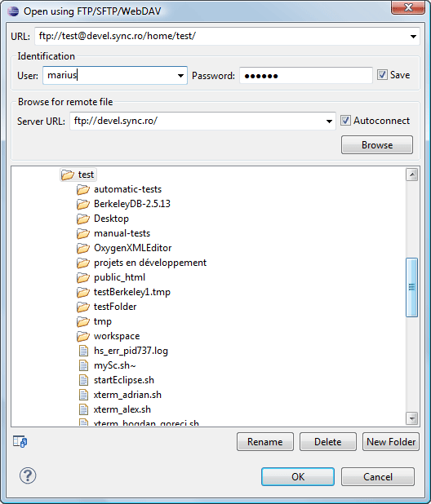The height and width of the screenshot is (504, 431).
Task: Click the OxygenXMLEditor folder icon
Action: tap(83, 248)
